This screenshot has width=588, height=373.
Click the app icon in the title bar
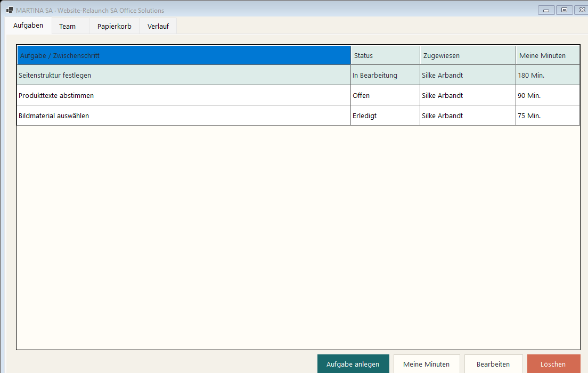coord(10,10)
